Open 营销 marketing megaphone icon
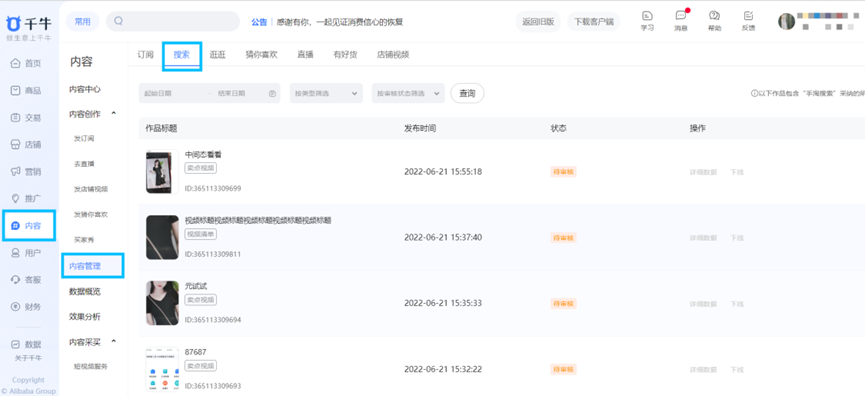This screenshot has height=396, width=865. 15,172
